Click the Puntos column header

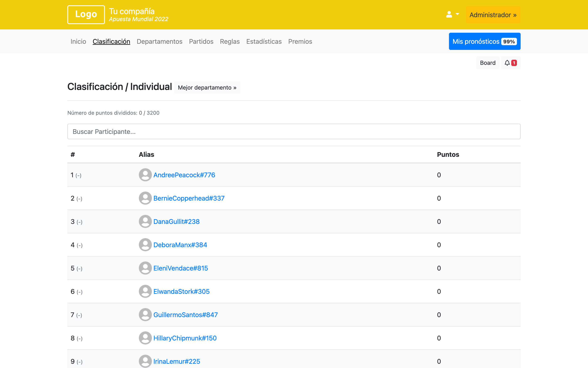[448, 155]
